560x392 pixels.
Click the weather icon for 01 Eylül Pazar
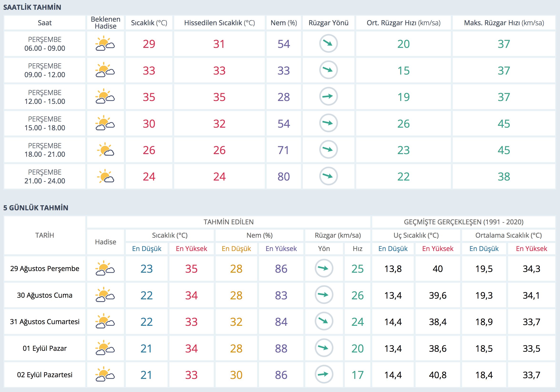click(x=105, y=348)
